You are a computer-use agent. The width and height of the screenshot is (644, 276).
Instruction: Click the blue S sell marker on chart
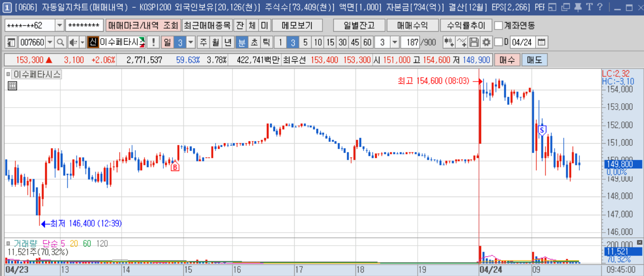542,130
